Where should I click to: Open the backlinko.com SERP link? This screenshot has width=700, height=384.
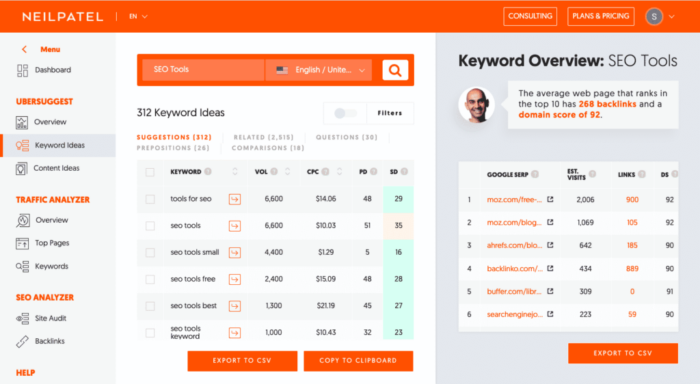coord(514,268)
